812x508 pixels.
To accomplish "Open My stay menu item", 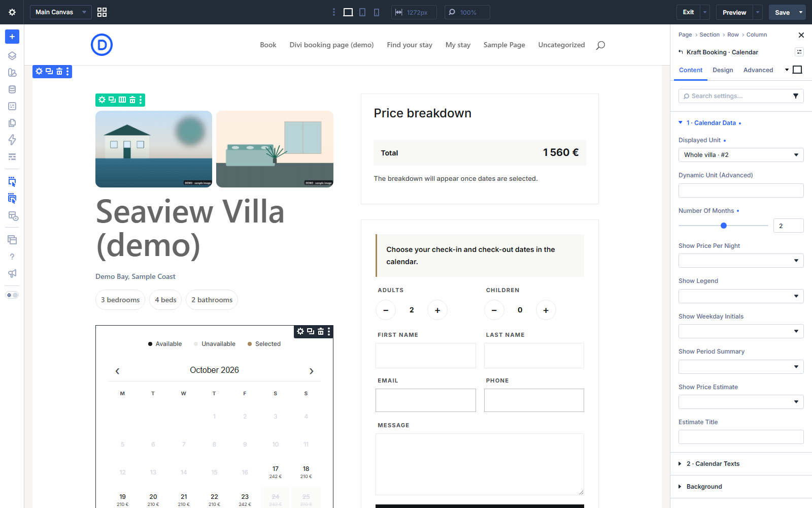I will (458, 45).
